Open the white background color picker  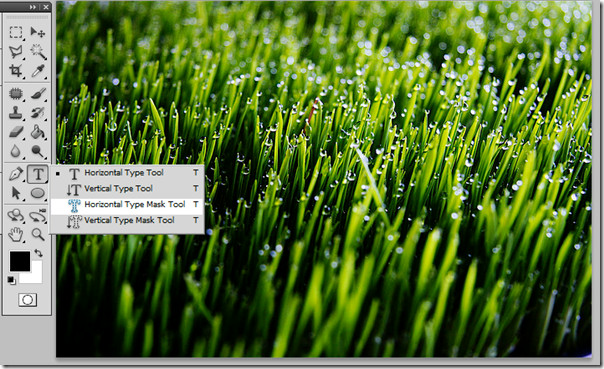(x=37, y=278)
